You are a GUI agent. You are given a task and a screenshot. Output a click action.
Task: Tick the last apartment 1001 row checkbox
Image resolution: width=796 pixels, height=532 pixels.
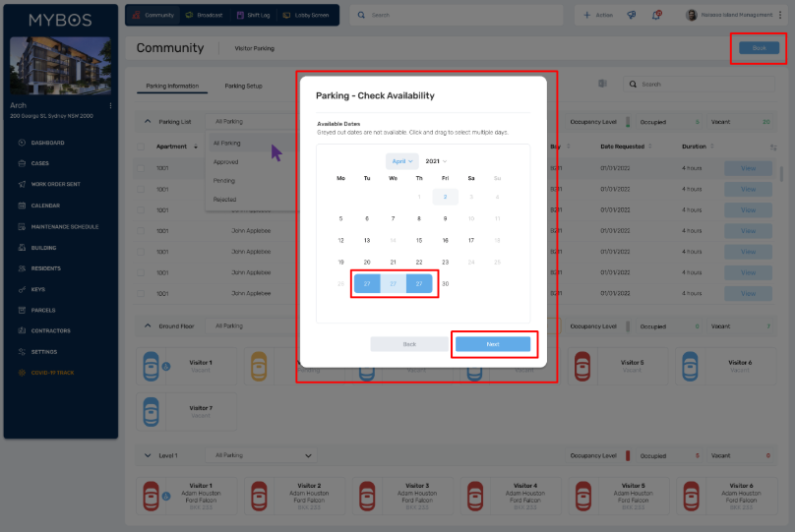click(x=141, y=294)
